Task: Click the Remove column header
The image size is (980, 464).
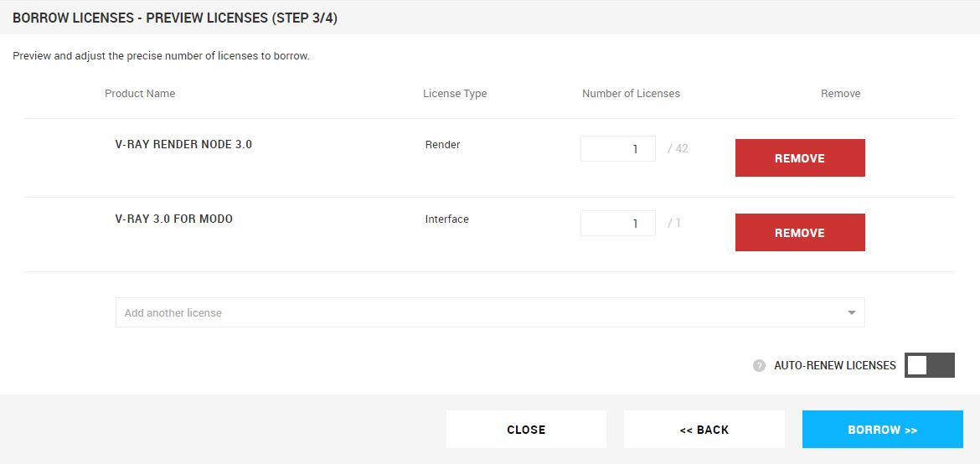Action: 841,94
